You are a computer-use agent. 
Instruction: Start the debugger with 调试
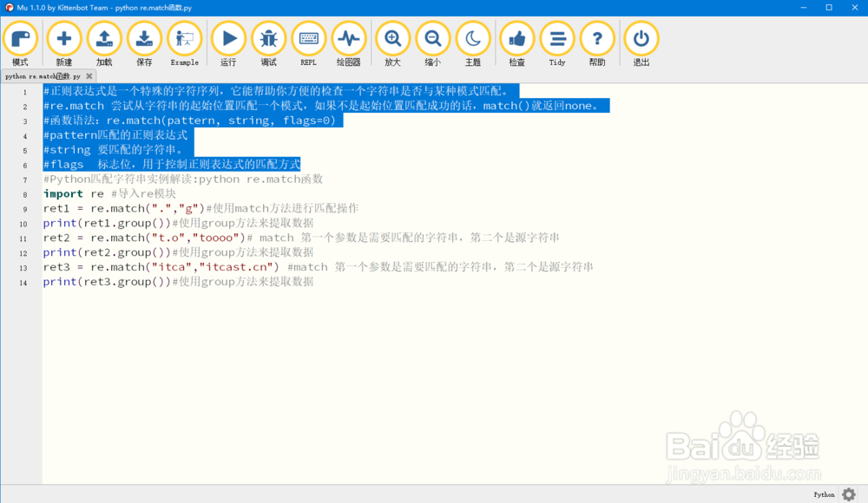tap(268, 43)
